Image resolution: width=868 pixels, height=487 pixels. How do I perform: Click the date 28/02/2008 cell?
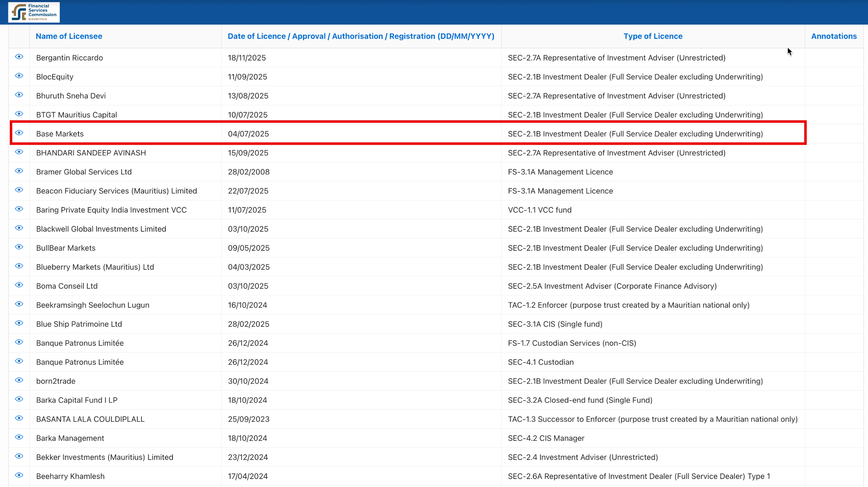361,172
